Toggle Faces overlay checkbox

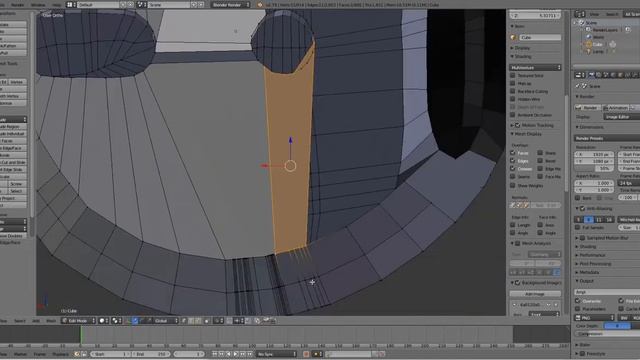pos(513,153)
